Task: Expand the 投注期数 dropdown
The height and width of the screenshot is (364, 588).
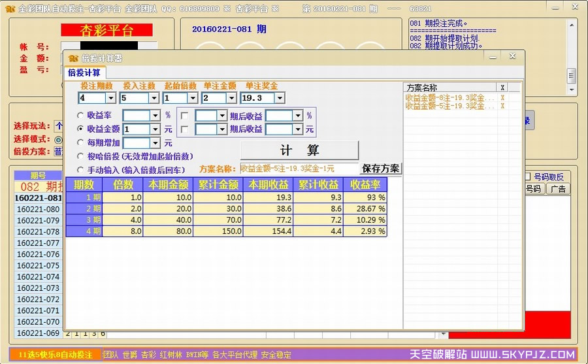Action: click(110, 98)
